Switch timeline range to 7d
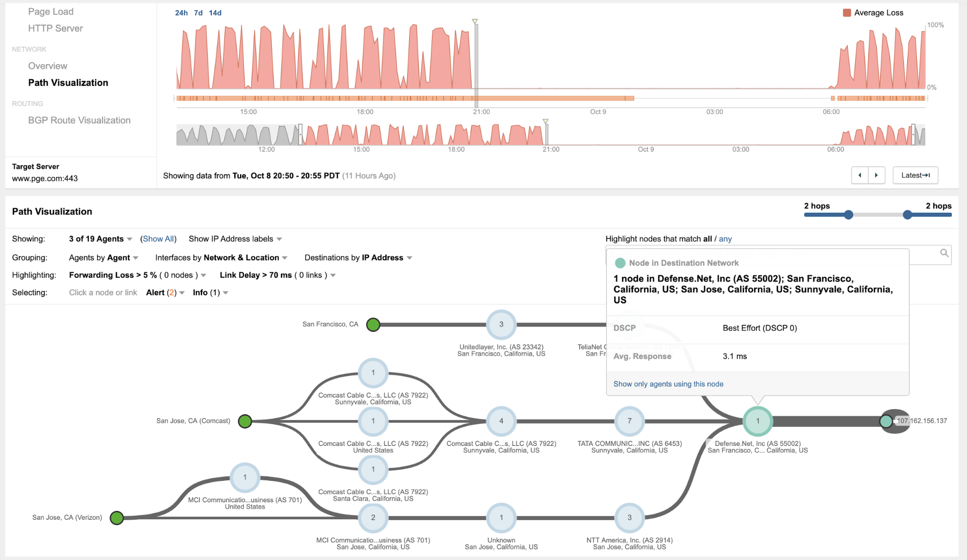This screenshot has width=967, height=560. [x=198, y=13]
